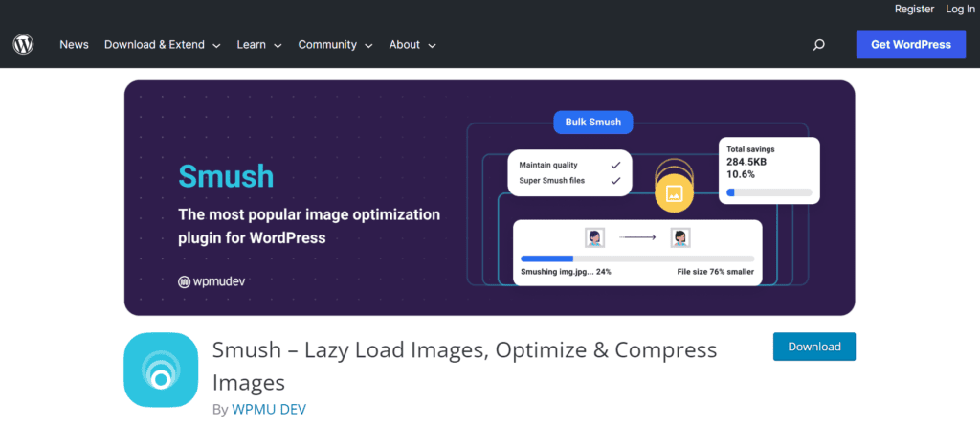The image size is (980, 426).
Task: Click the '284.5KB' savings value
Action: pos(746,162)
